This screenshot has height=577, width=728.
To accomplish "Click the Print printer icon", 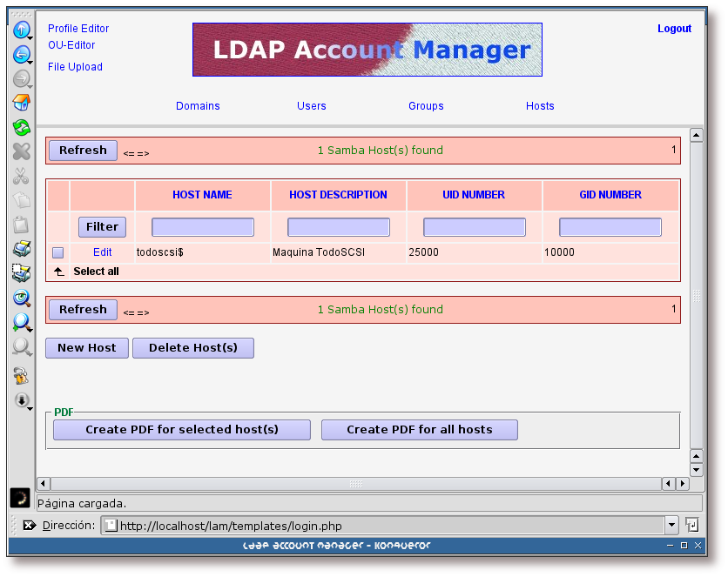I will tap(21, 249).
